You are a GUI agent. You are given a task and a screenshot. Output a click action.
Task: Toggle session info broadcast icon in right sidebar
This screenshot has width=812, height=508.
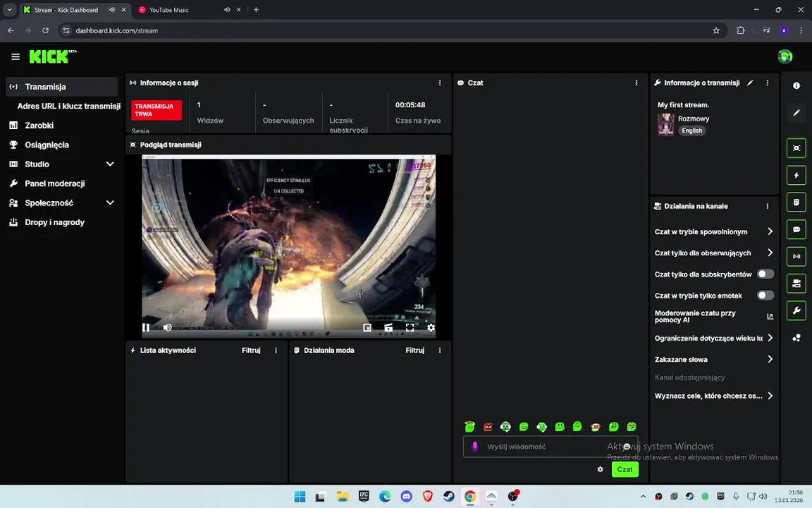(796, 256)
